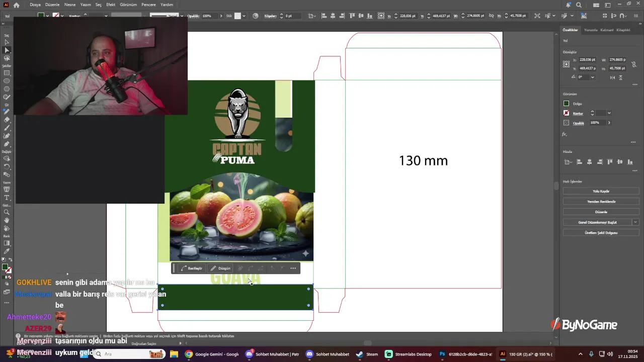Click Flip Horizontal icon in the Dönüştür section
The width and height of the screenshot is (644, 362).
[x=612, y=77]
